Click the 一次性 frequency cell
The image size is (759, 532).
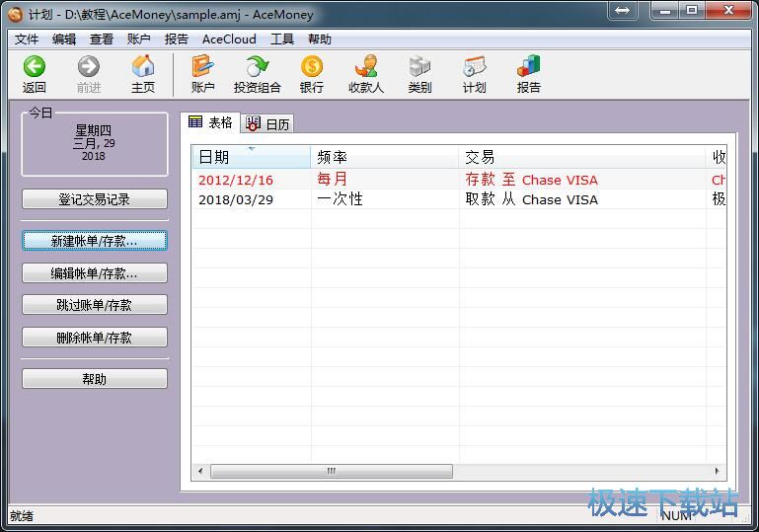coord(340,199)
